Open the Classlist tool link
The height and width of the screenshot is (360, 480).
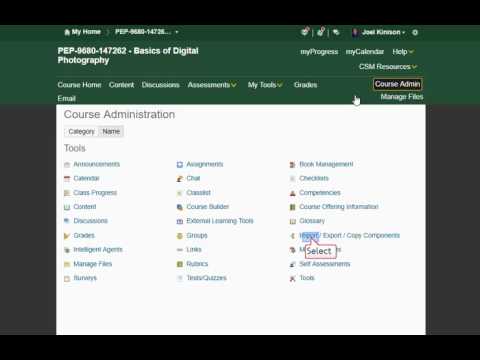coord(198,193)
